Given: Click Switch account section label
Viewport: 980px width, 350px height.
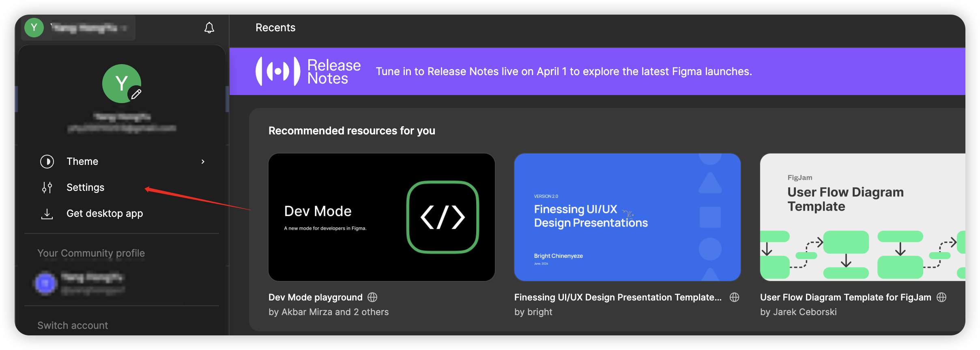Looking at the screenshot, I should 73,326.
